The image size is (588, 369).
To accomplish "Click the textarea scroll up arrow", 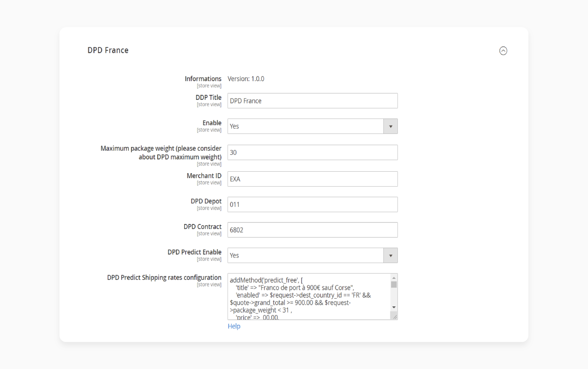I will point(394,278).
